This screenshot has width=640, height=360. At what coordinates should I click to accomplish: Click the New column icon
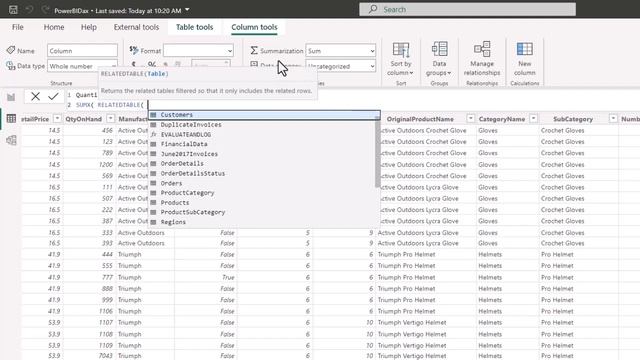click(x=524, y=49)
